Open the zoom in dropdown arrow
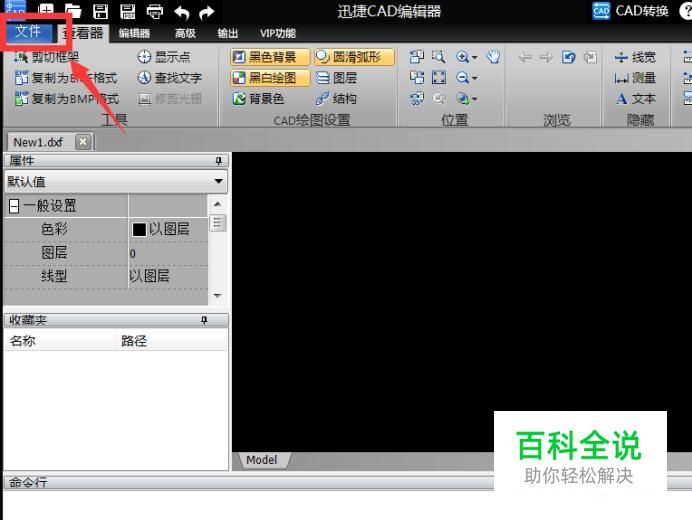 click(474, 57)
